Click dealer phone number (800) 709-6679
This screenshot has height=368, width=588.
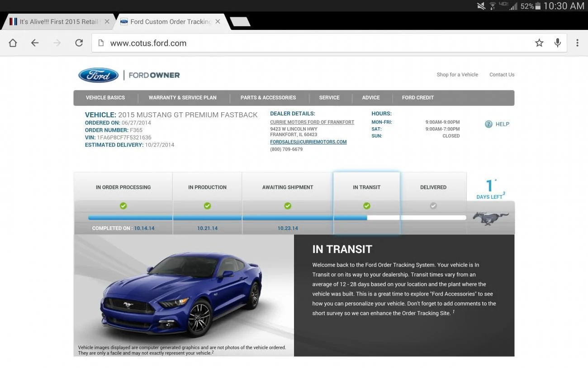pos(286,149)
